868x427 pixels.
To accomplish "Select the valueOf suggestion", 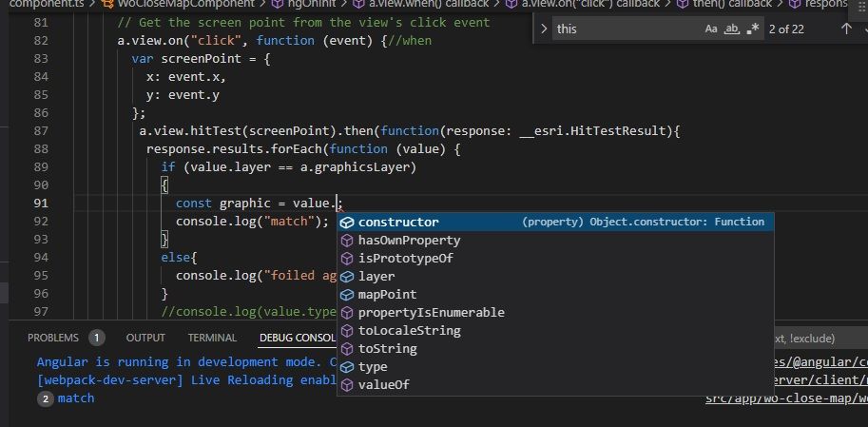I will (x=555, y=384).
